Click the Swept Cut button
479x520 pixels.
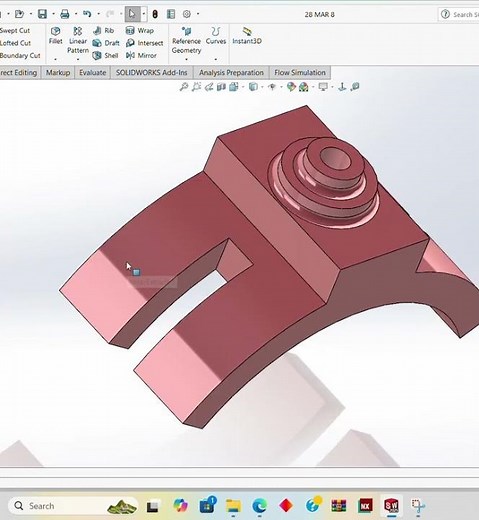tap(15, 31)
